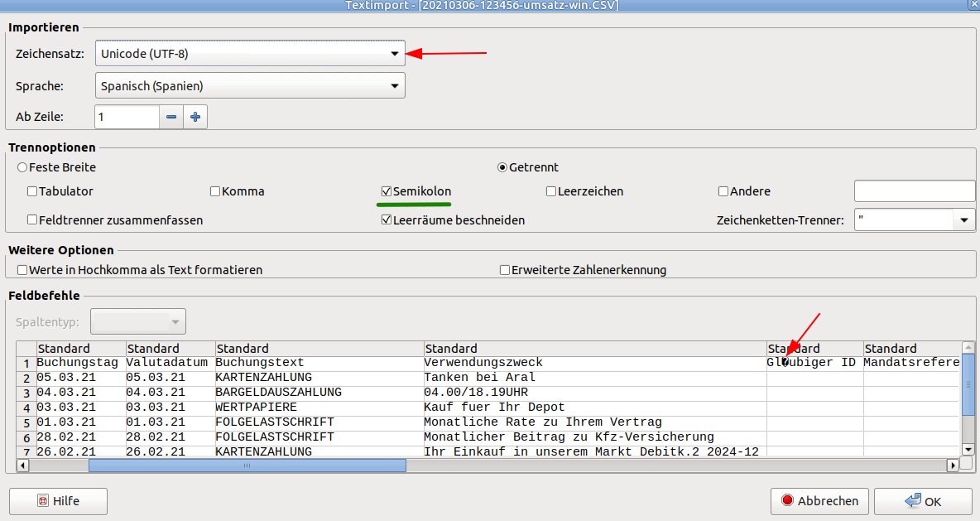Select the Standard header above Mandatsreferenz
Screen dimensions: 980x521
912,349
